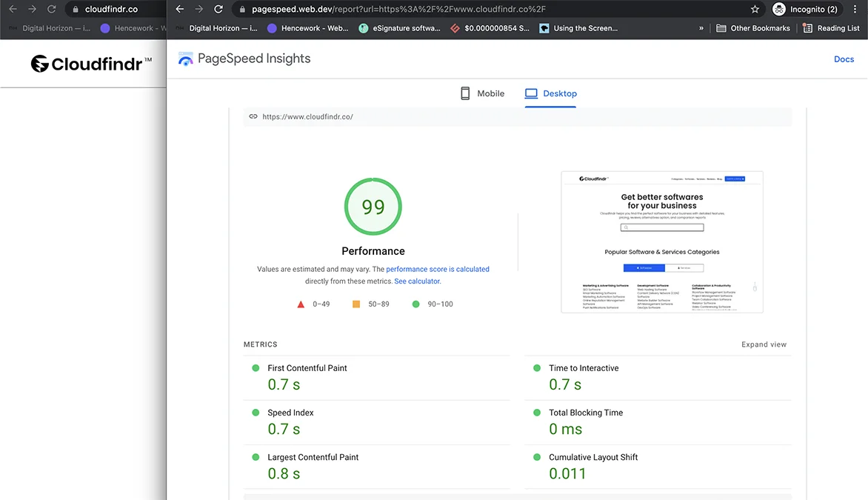The width and height of the screenshot is (868, 500).
Task: Click the Performance heading under the score
Action: (373, 251)
